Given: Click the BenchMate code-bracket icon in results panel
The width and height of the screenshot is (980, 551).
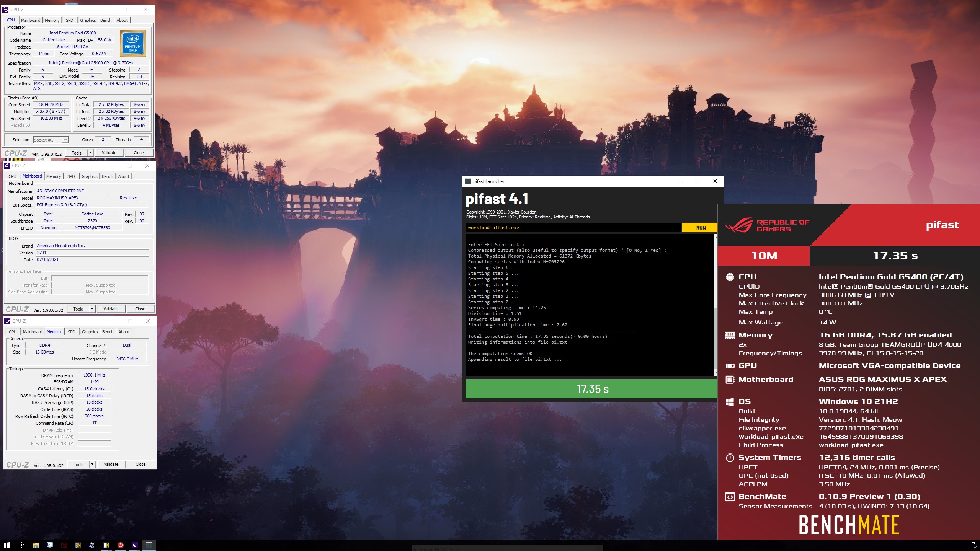Looking at the screenshot, I should 730,497.
